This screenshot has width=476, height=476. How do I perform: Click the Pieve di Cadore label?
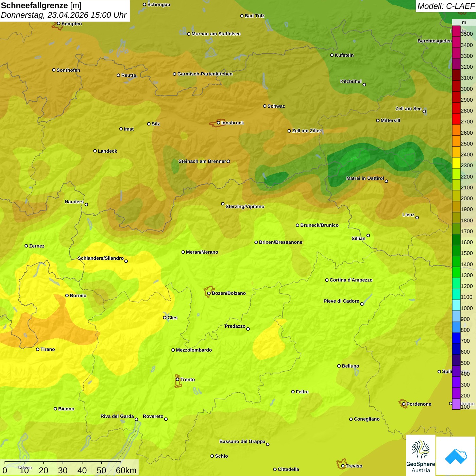pyautogui.click(x=341, y=301)
